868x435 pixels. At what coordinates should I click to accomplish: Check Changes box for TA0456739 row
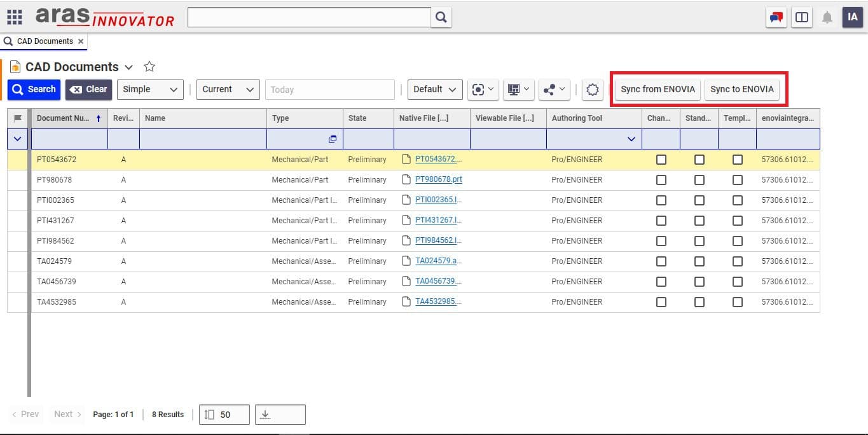coord(661,282)
